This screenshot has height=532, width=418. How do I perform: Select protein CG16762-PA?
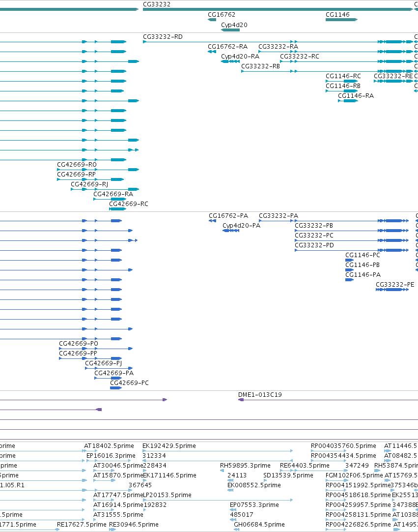point(228,216)
